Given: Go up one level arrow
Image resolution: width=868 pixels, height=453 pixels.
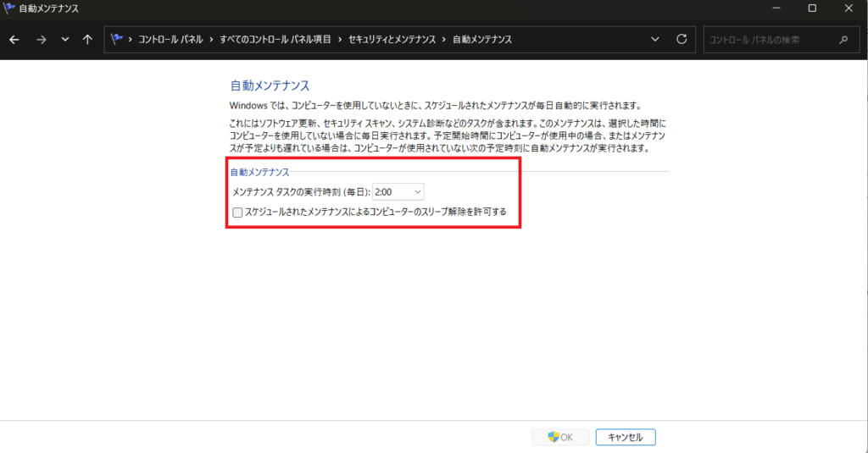Looking at the screenshot, I should 87,40.
